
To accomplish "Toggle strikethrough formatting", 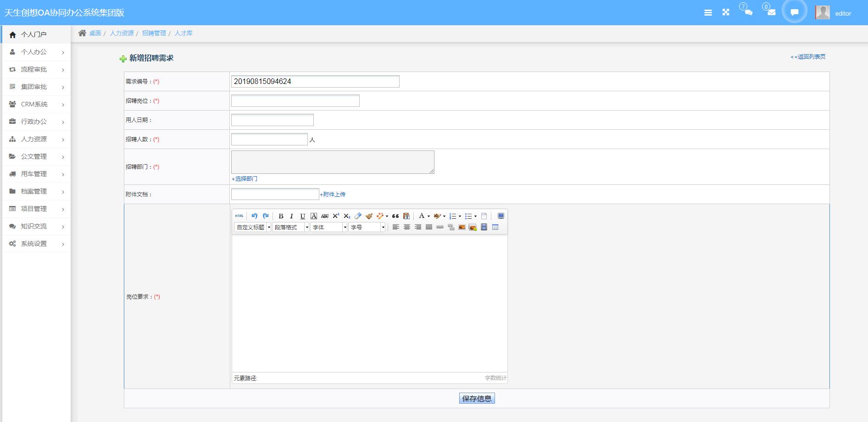I will pyautogui.click(x=325, y=216).
